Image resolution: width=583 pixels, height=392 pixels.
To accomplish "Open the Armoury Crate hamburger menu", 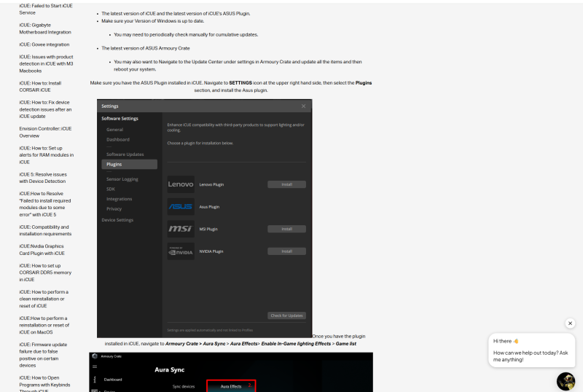I will click(x=95, y=366).
